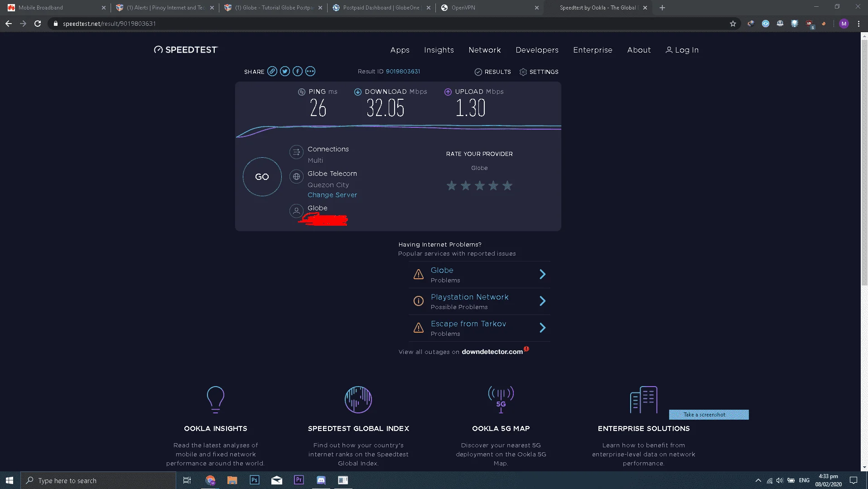Open OOKLA INSIGHTS heading
This screenshot has height=489, width=868.
[215, 428]
